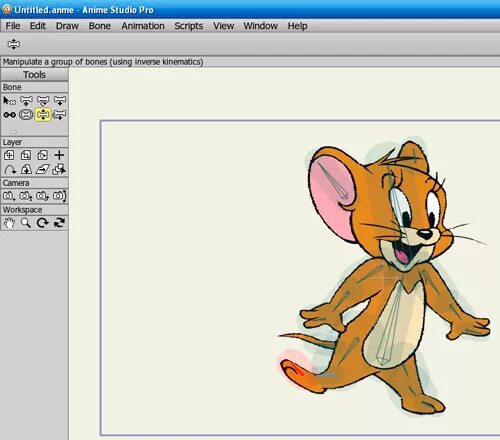
Task: Click the options bar Manipulate Bones icon
Action: point(14,44)
